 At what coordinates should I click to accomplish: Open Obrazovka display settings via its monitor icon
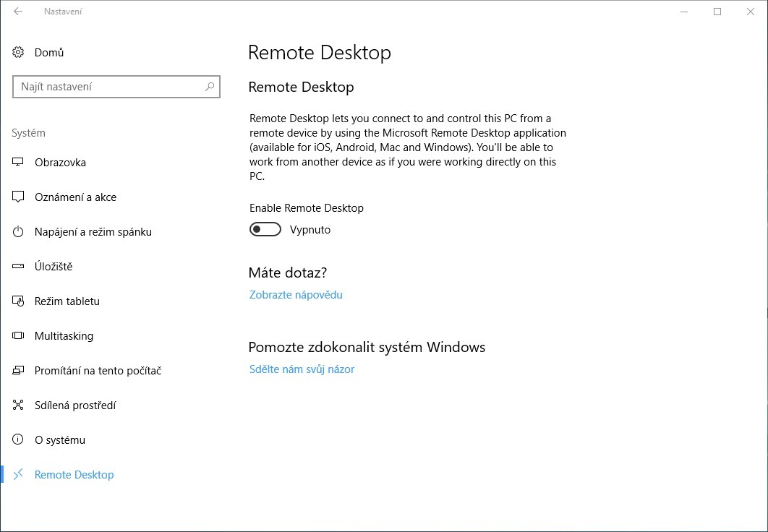coord(17,162)
